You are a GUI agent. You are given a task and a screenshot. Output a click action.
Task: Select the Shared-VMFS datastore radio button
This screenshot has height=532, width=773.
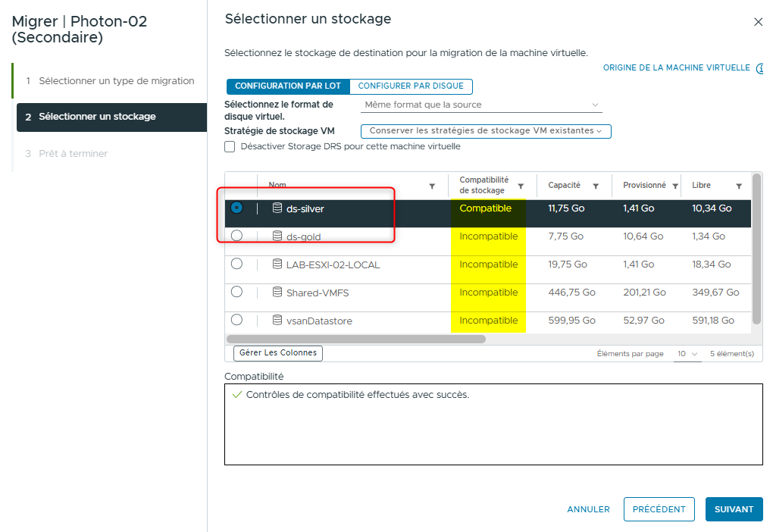point(236,293)
